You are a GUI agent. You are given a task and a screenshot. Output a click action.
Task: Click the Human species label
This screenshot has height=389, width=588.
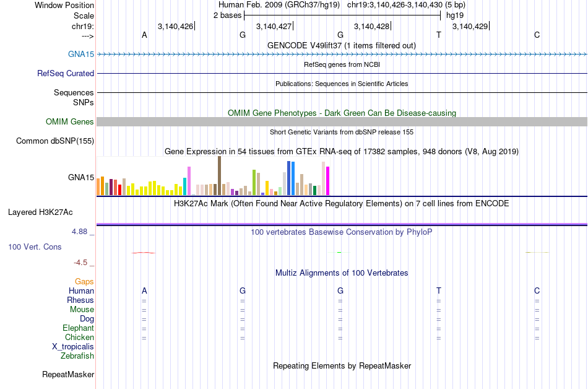click(81, 291)
